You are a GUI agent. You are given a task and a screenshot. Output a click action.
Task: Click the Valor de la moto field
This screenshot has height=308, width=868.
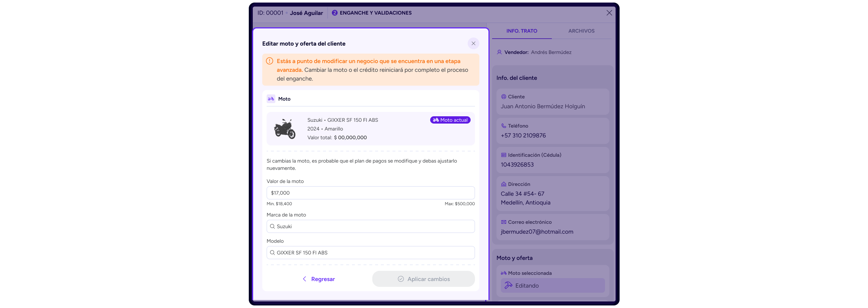tap(370, 193)
